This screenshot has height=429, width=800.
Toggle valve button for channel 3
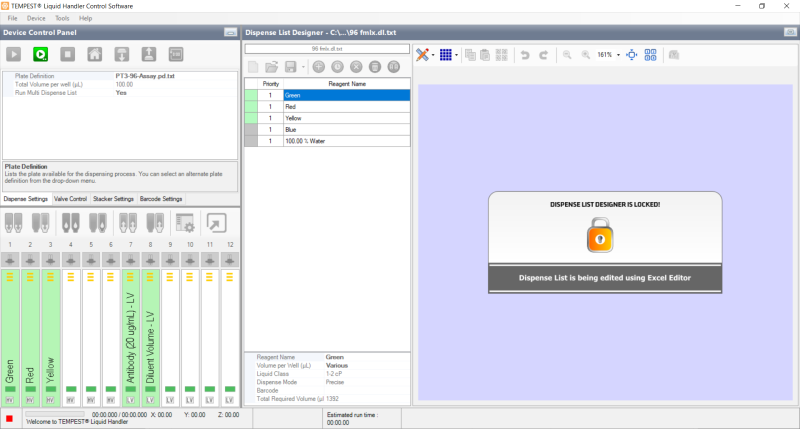pos(50,260)
